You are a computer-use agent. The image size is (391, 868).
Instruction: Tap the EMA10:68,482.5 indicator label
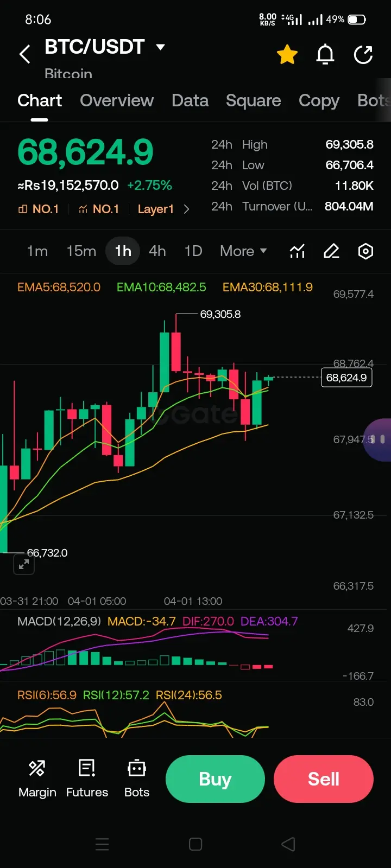pos(161,287)
